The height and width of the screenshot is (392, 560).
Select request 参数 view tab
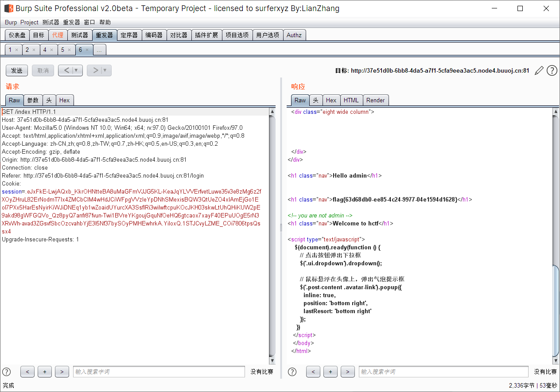[x=33, y=100]
